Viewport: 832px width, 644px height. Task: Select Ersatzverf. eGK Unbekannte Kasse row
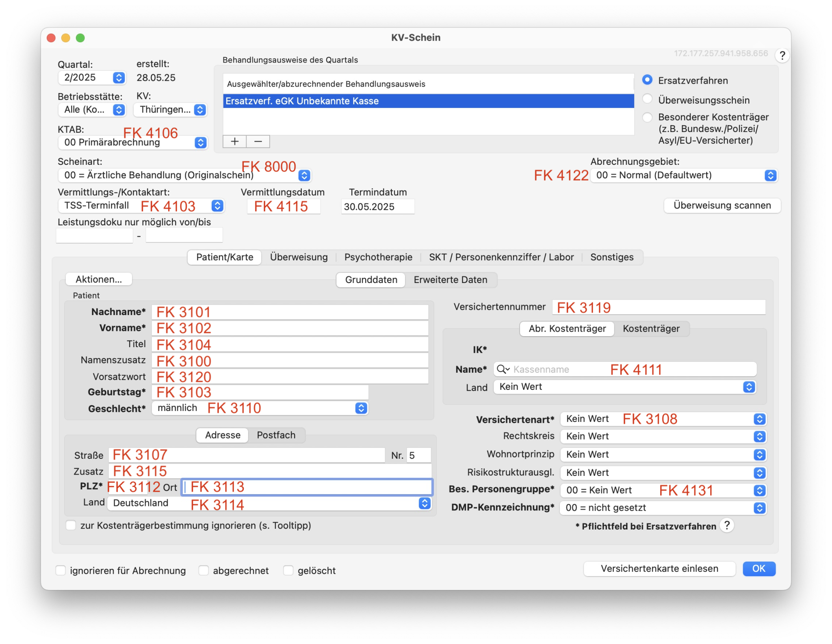pyautogui.click(x=429, y=101)
